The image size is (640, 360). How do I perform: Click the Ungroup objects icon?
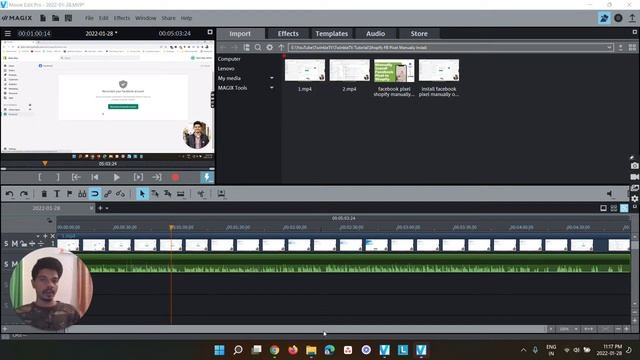pos(120,194)
